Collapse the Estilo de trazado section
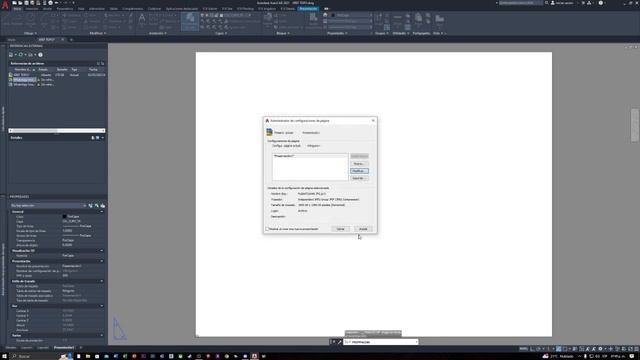Screen dimensions: 640x360 [x=102, y=281]
